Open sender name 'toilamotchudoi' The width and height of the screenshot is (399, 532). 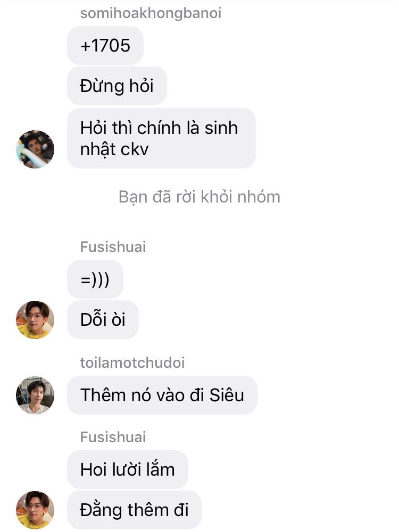point(132,362)
